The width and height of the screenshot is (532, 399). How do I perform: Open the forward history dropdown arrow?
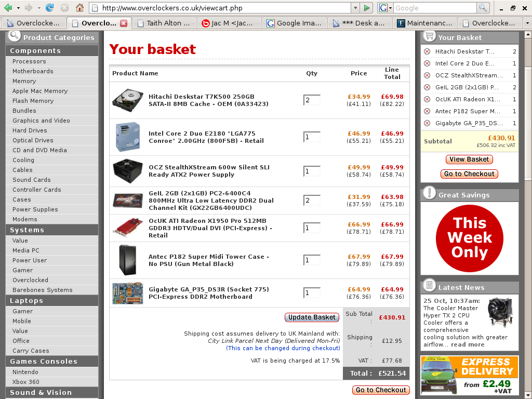coord(39,8)
